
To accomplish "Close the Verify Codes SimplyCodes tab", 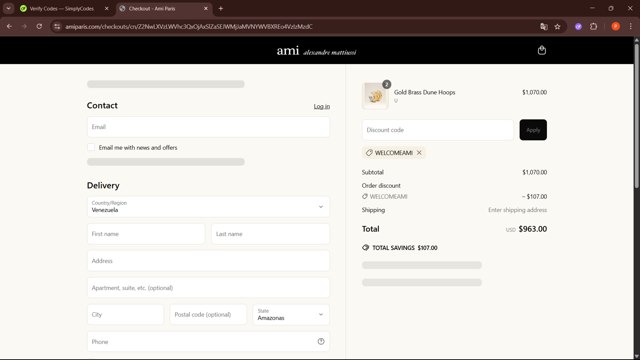I will pos(107,8).
